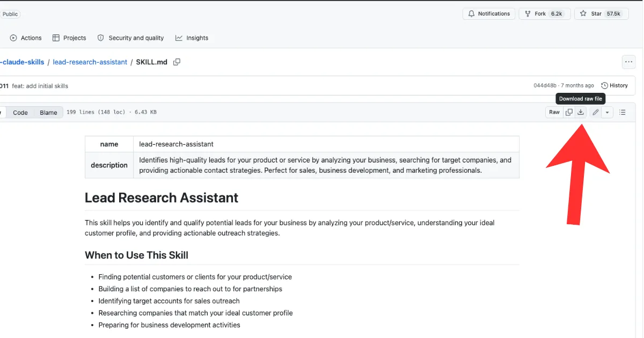Copy file path next to SKILL.md

tap(177, 62)
